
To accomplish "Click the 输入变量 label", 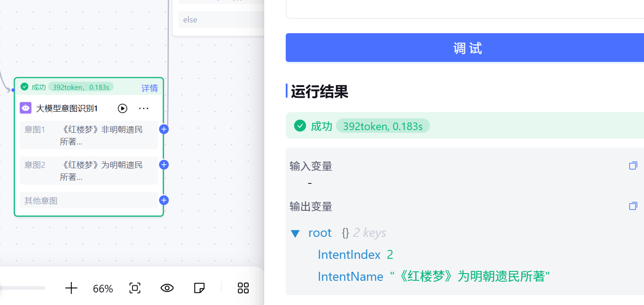I will click(311, 166).
